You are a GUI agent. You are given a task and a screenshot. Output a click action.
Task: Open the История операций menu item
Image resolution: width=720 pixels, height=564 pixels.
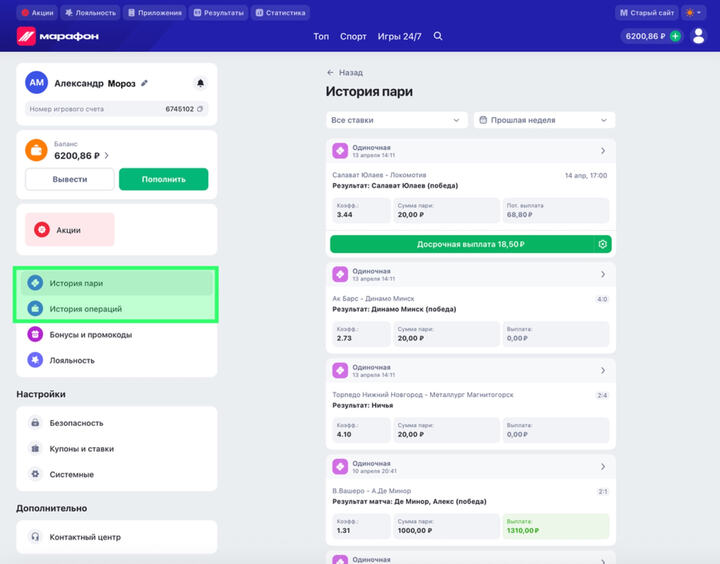coord(117,309)
